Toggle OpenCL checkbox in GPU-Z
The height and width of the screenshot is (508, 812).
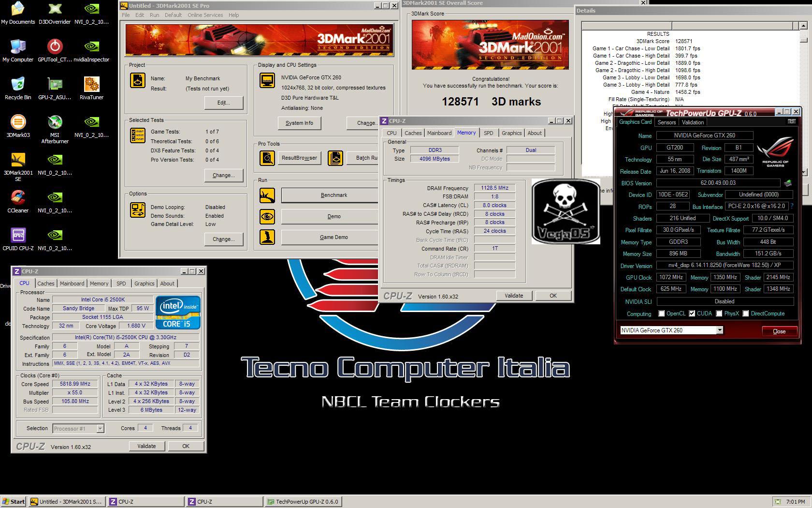pos(662,314)
